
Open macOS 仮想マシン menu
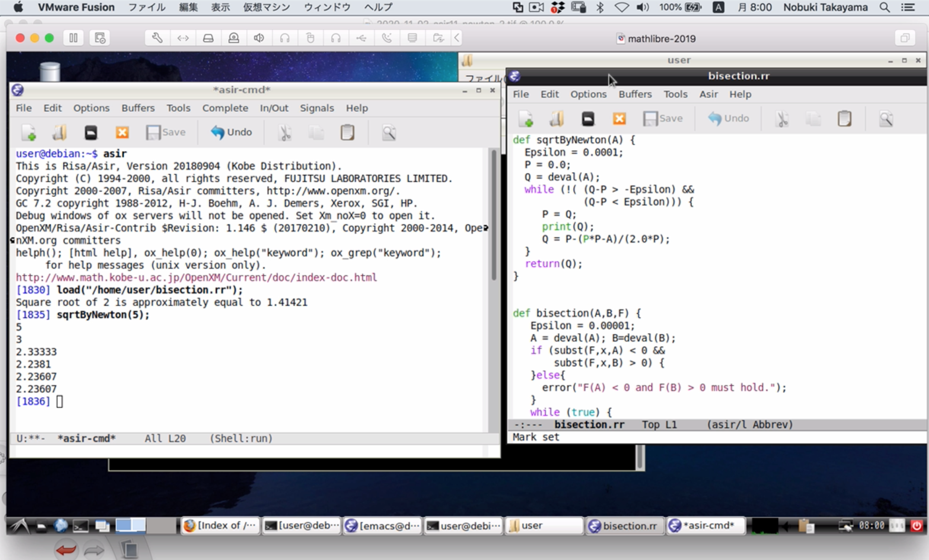266,7
